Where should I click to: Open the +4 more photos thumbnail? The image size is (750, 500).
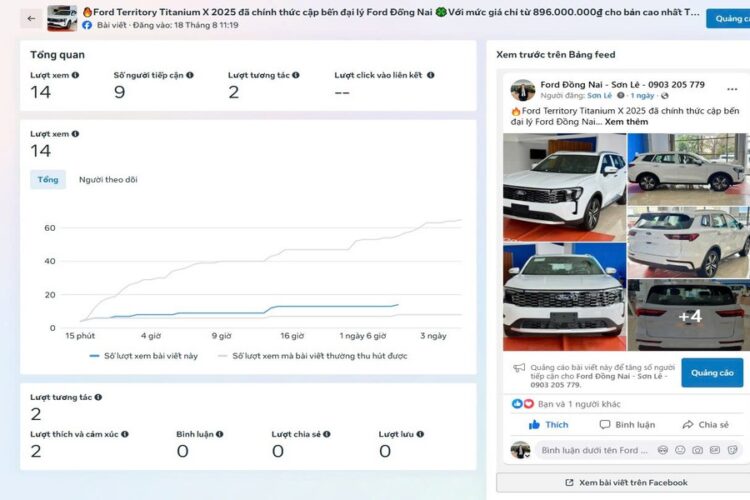click(689, 315)
